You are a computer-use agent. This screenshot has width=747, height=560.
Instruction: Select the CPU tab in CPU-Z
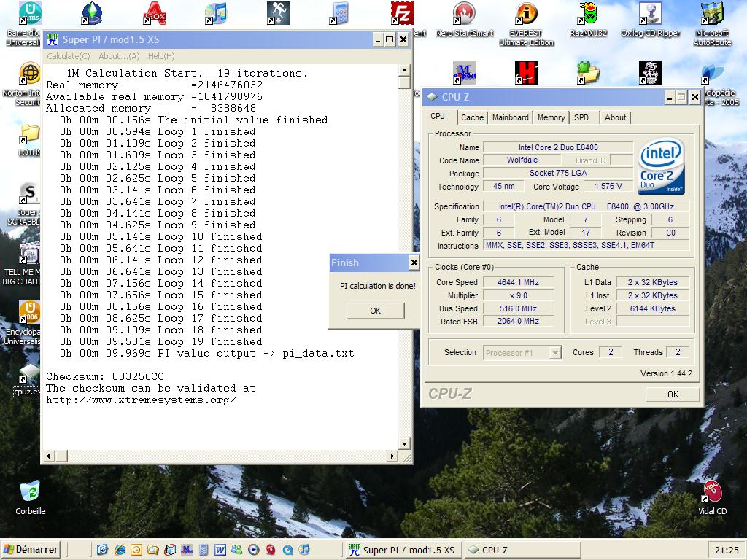438,116
